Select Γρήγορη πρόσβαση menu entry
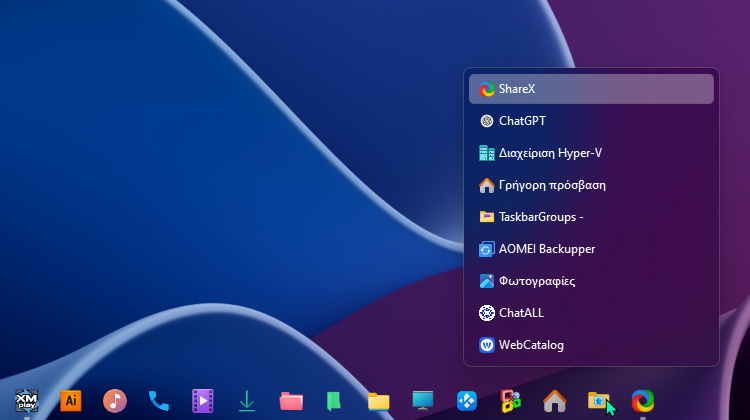Screen dimensions: 750x420 point(591,185)
